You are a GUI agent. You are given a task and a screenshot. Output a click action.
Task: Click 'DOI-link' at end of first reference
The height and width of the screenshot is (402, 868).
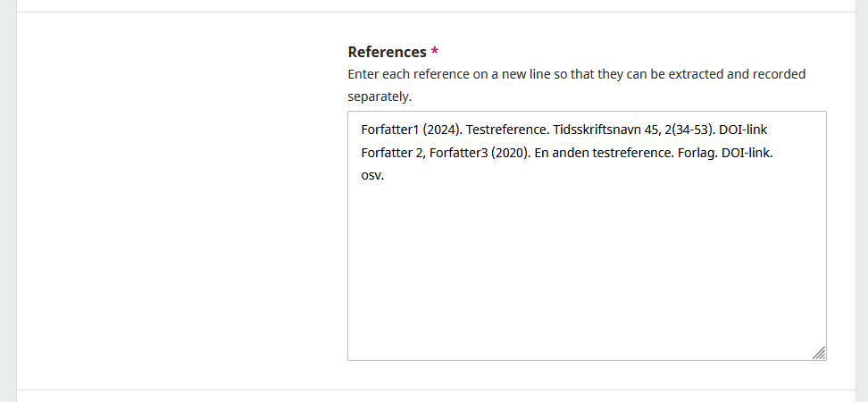click(x=742, y=130)
